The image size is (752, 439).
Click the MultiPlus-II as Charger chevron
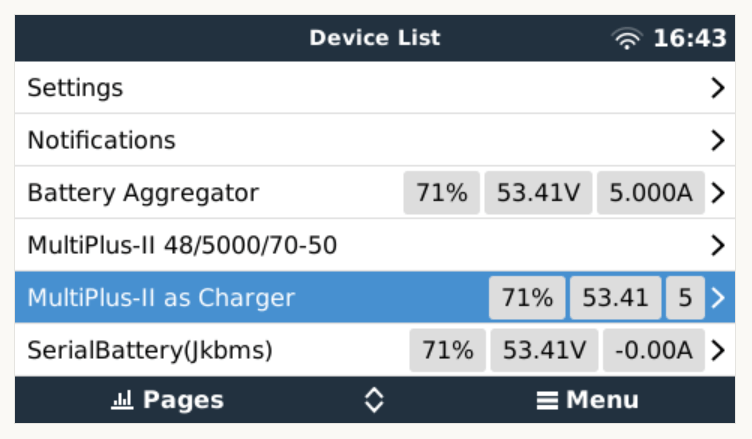(x=717, y=298)
